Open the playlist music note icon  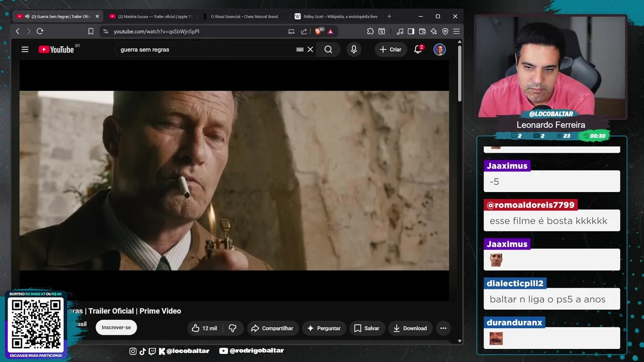coord(400,31)
